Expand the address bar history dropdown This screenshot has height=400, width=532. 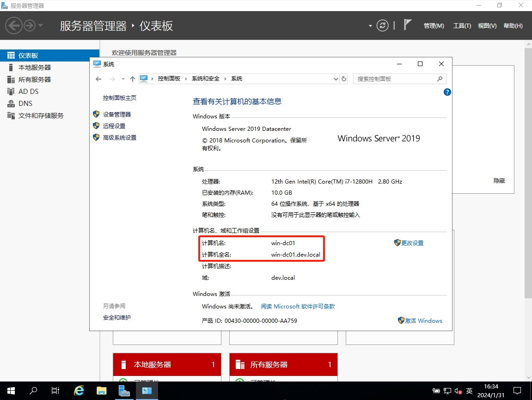pos(336,79)
